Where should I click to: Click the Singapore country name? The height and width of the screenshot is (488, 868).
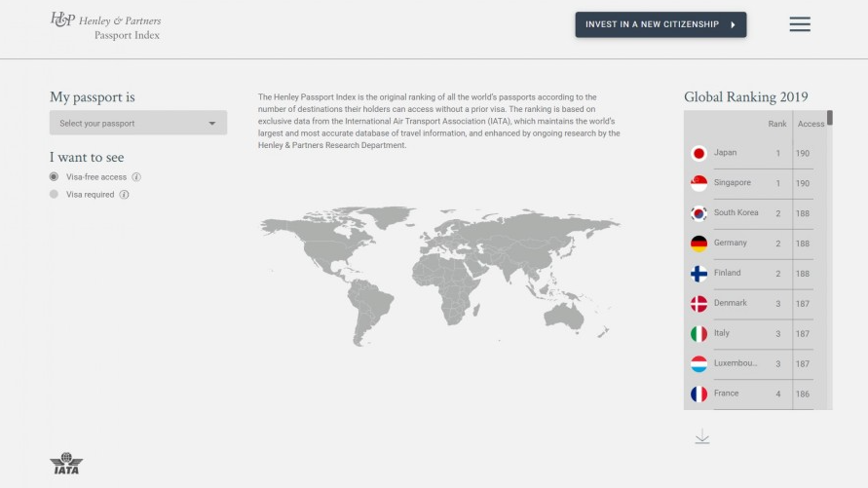tap(733, 182)
